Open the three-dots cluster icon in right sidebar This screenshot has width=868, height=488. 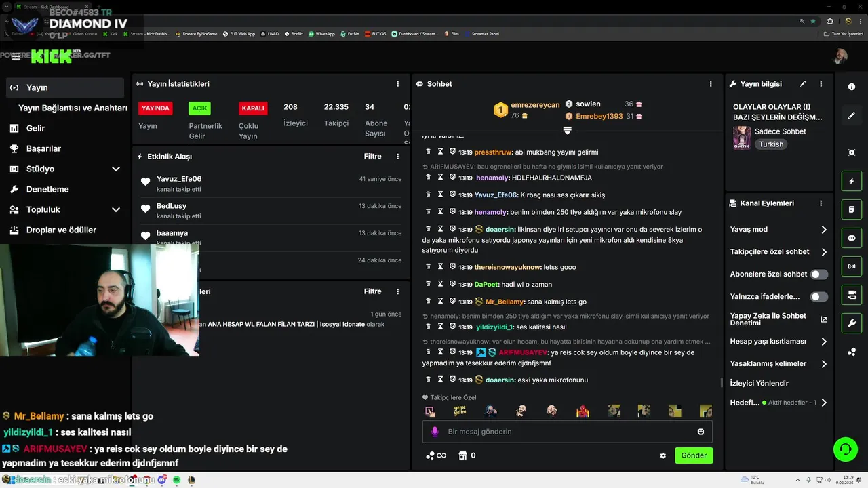(852, 352)
